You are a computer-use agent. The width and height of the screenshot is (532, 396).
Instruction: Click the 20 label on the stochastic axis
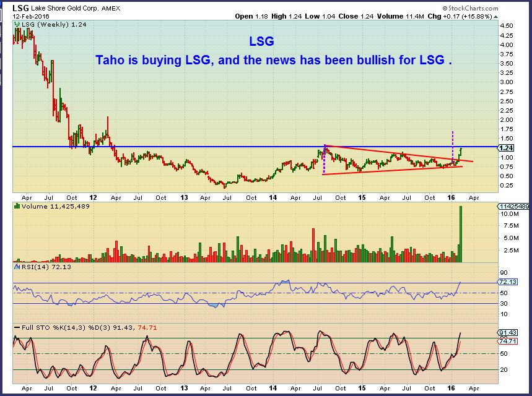pyautogui.click(x=504, y=369)
